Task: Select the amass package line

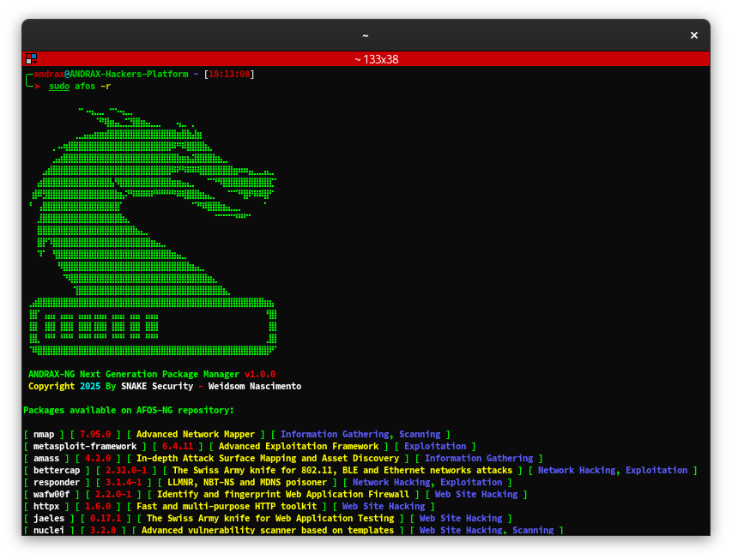Action: (49, 458)
